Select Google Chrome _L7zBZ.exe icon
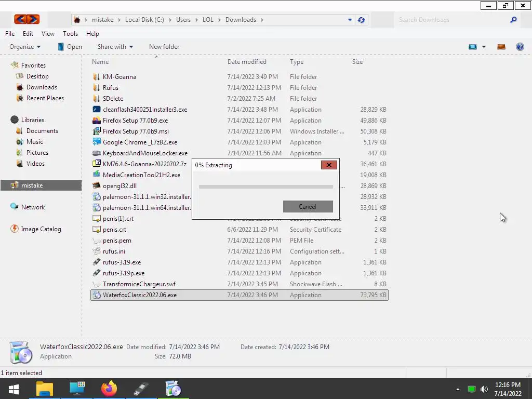Screen dimensions: 532x399 point(96,142)
